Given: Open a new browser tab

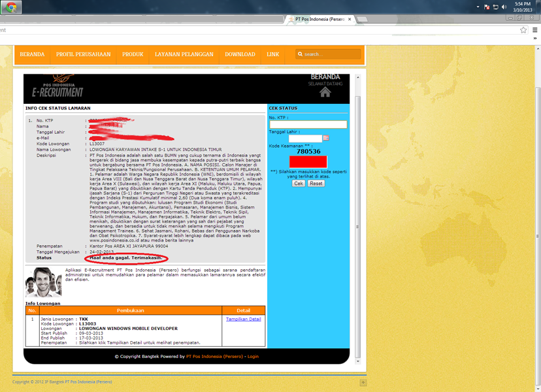Looking at the screenshot, I should [x=362, y=20].
